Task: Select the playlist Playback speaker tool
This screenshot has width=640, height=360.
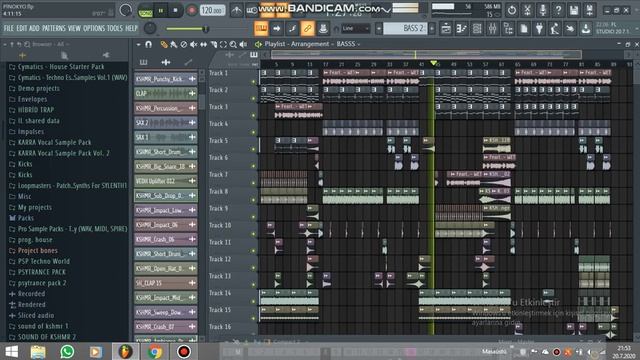Action: [243, 44]
